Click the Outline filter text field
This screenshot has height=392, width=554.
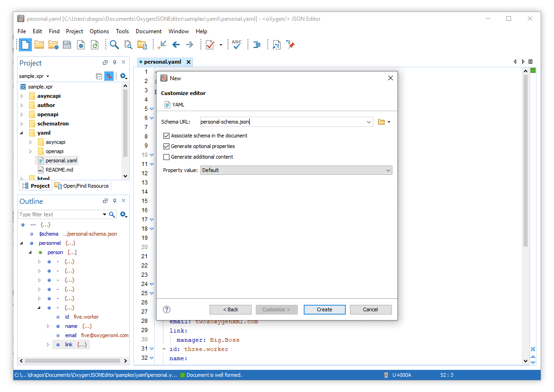pos(60,214)
